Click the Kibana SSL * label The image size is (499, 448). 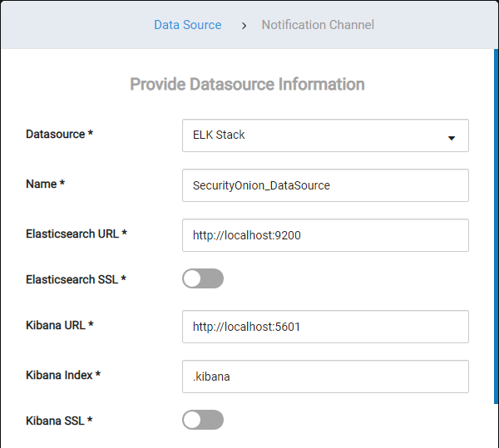[x=59, y=421]
